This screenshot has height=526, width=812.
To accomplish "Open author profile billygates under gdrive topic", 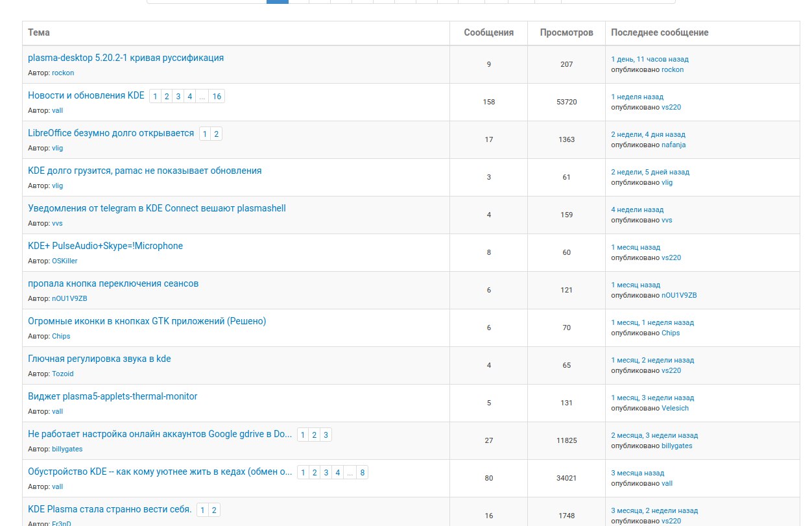I will (67, 449).
